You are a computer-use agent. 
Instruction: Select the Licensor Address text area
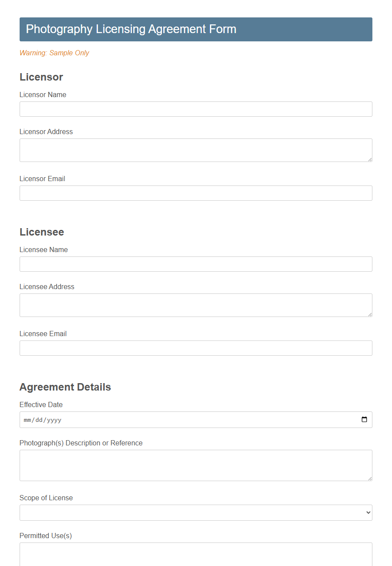click(196, 150)
